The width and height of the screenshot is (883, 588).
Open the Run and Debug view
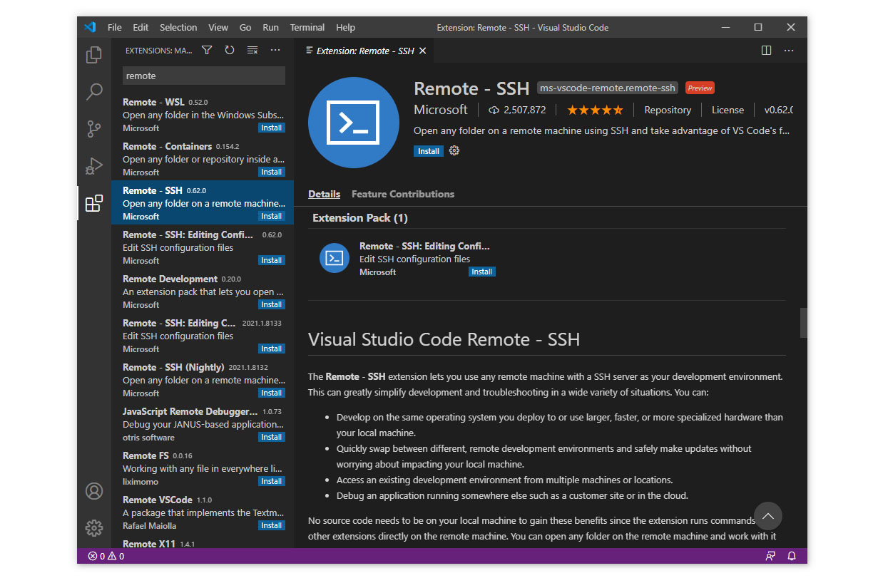[94, 166]
